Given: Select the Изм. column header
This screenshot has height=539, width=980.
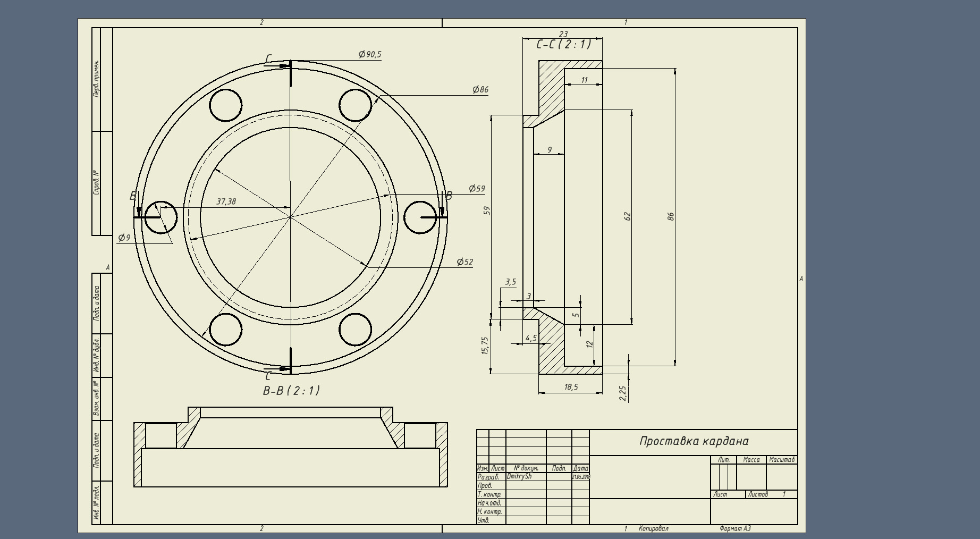Looking at the screenshot, I should click(483, 468).
